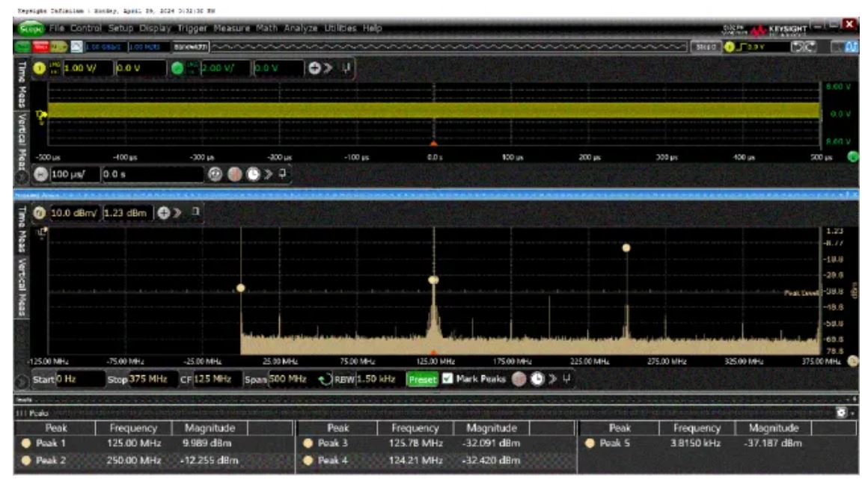868x483 pixels.
Task: Click the Span field 500 MHz
Action: click(x=292, y=379)
